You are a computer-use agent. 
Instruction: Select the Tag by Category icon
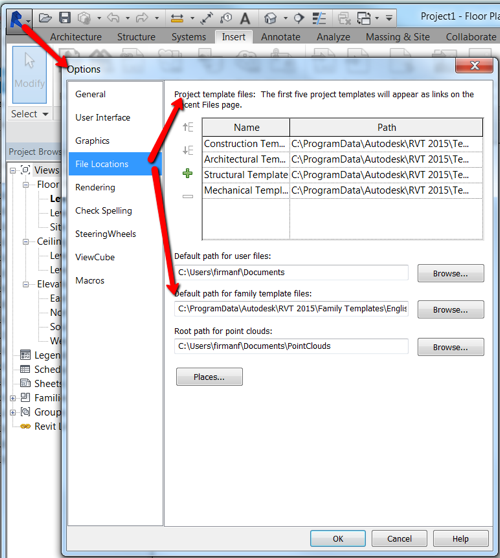226,17
